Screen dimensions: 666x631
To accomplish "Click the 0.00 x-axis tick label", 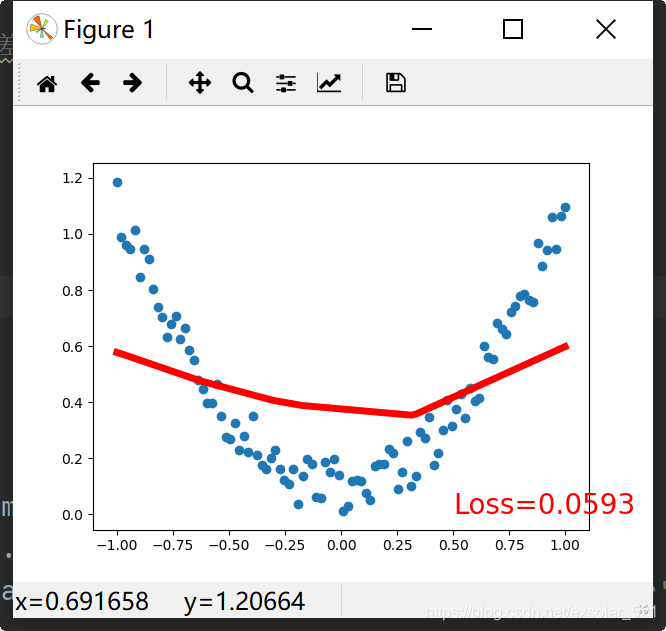I will pos(341,545).
